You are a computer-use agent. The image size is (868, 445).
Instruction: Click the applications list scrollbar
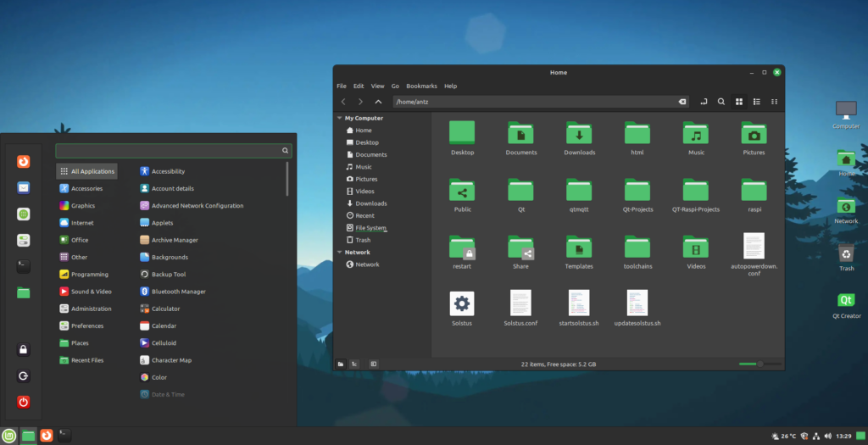[287, 179]
